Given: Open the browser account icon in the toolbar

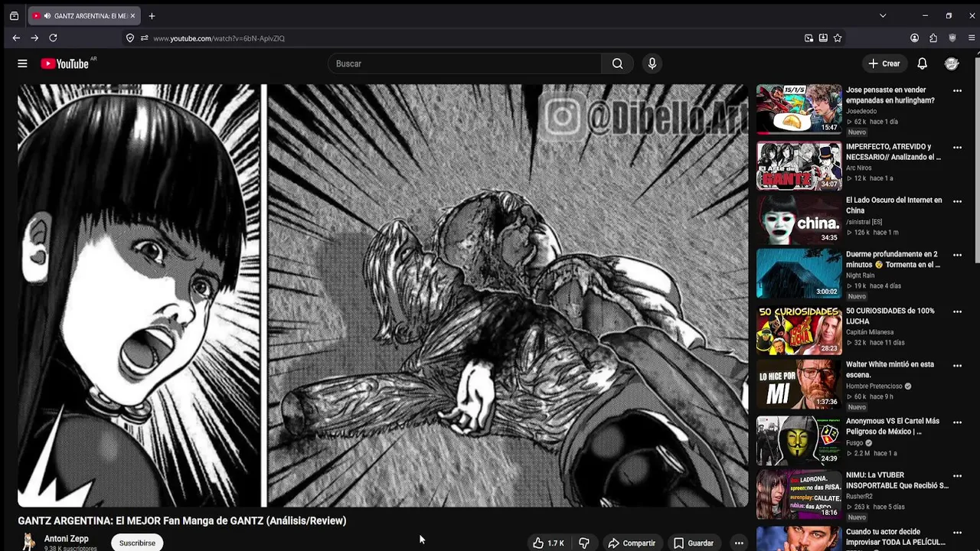Looking at the screenshot, I should click(x=914, y=37).
